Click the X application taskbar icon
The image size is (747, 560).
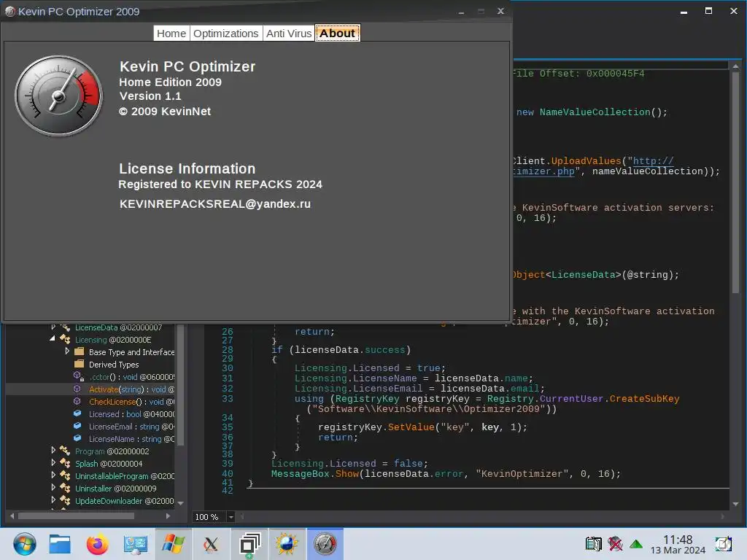[211, 544]
